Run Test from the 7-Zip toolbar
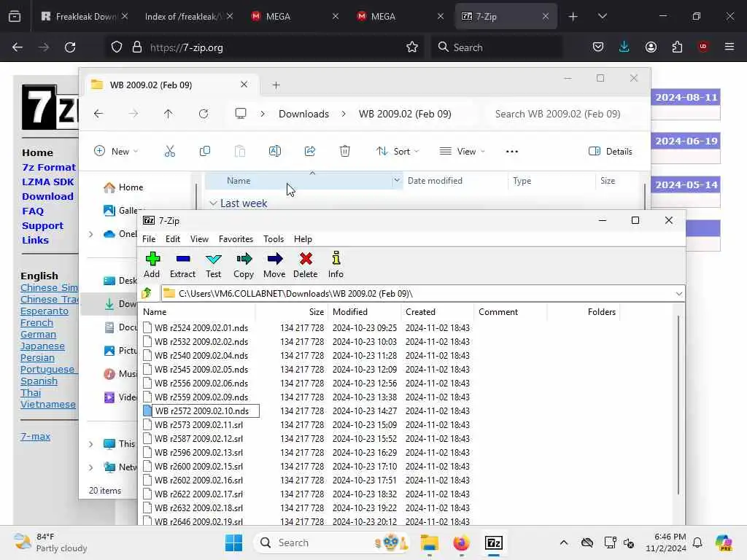The width and height of the screenshot is (747, 560). click(x=214, y=265)
